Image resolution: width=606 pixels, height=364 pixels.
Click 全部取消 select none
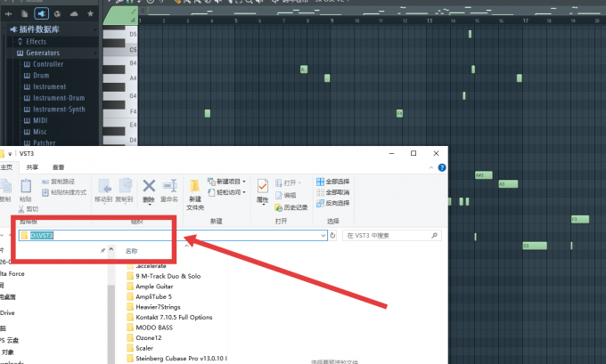(x=332, y=192)
